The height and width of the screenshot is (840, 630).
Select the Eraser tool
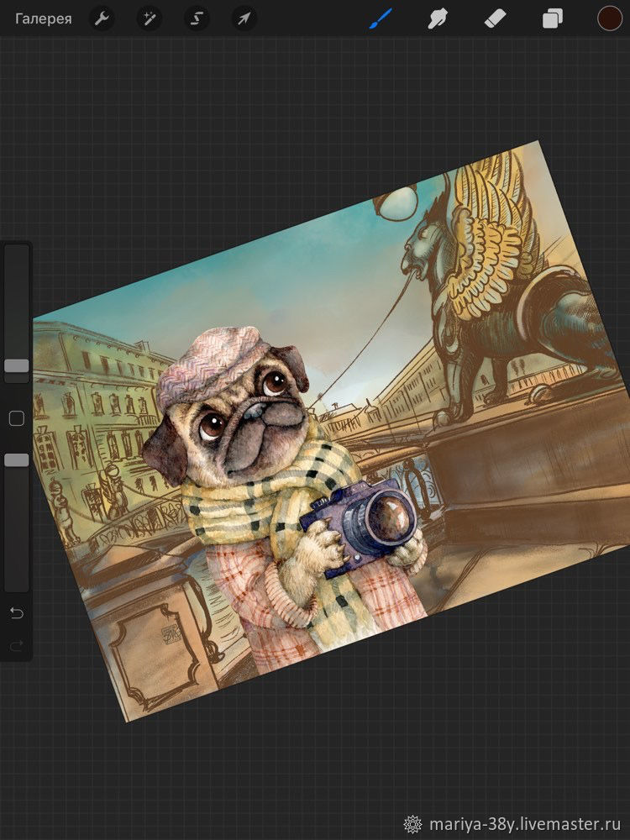495,19
